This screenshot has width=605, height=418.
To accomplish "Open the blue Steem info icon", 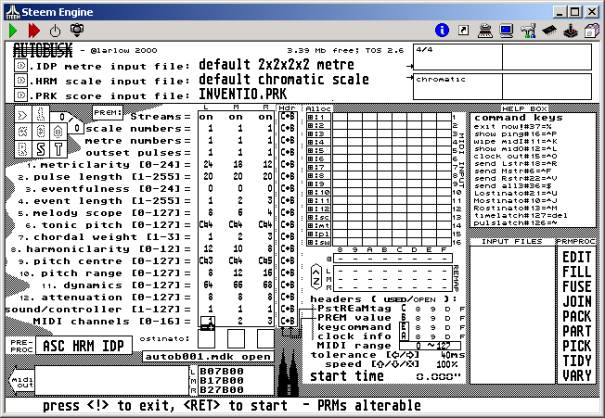I will pyautogui.click(x=468, y=31).
